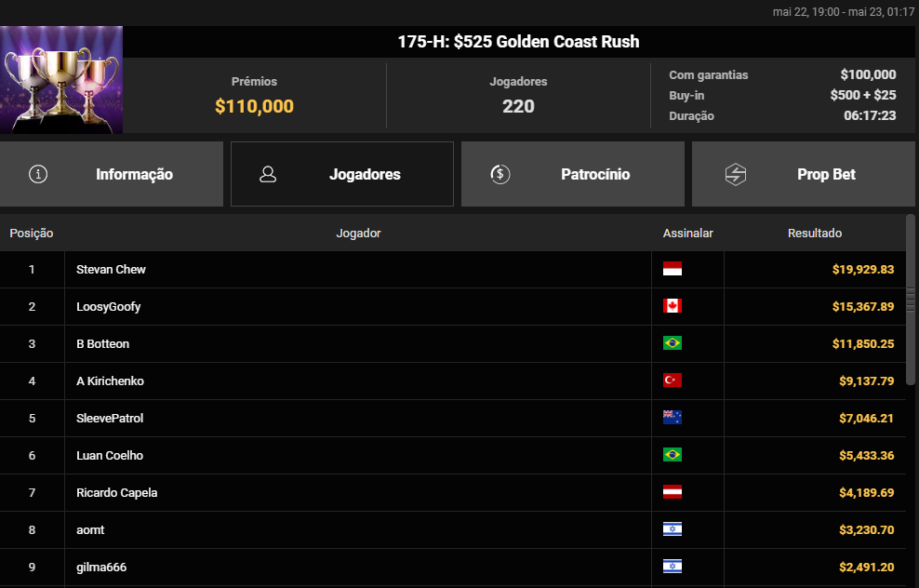This screenshot has height=588, width=919.
Task: Click the dollar coin icon on Patrocínio
Action: [x=499, y=174]
